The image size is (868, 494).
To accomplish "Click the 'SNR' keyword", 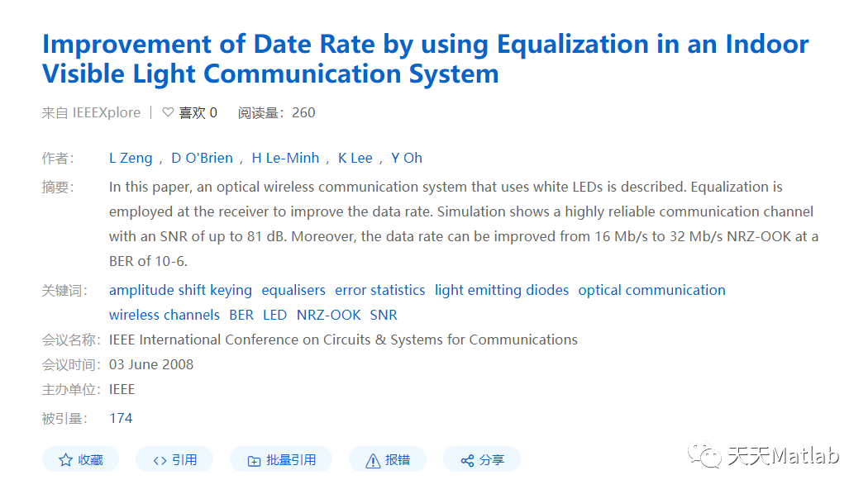I will (384, 315).
